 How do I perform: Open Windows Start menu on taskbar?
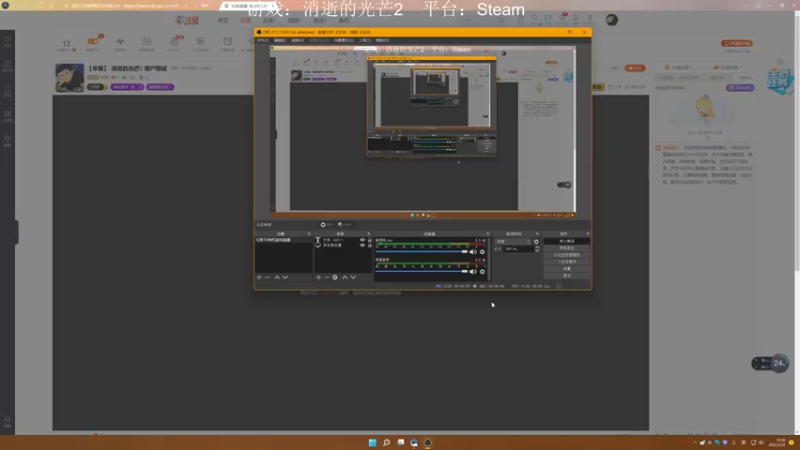coord(372,442)
